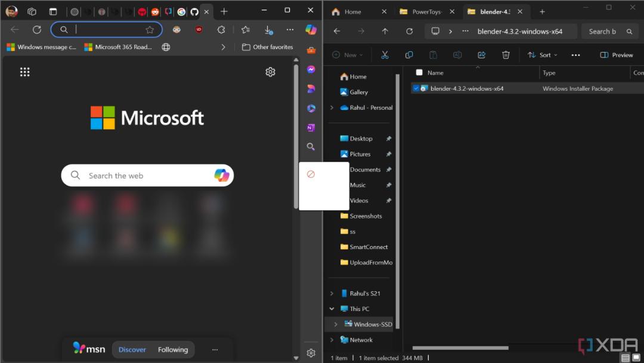Toggle the select-all checkbox beside Name column
The width and height of the screenshot is (644, 363).
coord(419,72)
